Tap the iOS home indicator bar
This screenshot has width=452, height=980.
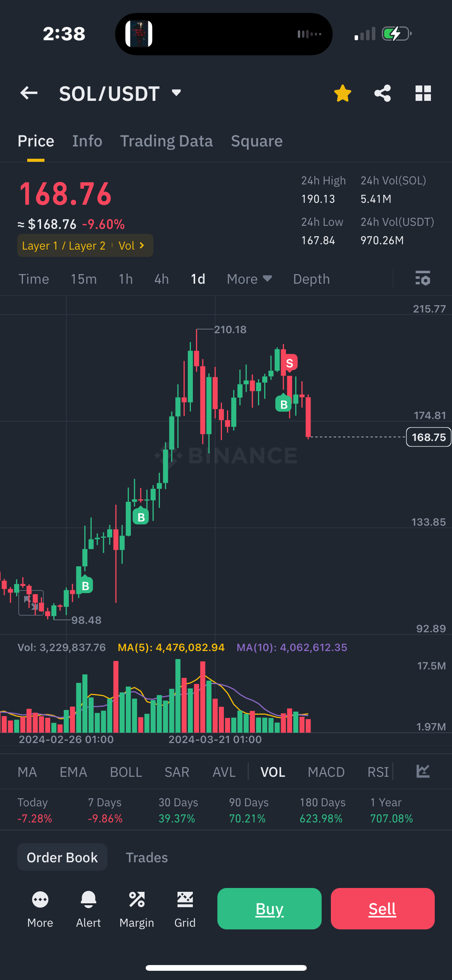(x=226, y=968)
